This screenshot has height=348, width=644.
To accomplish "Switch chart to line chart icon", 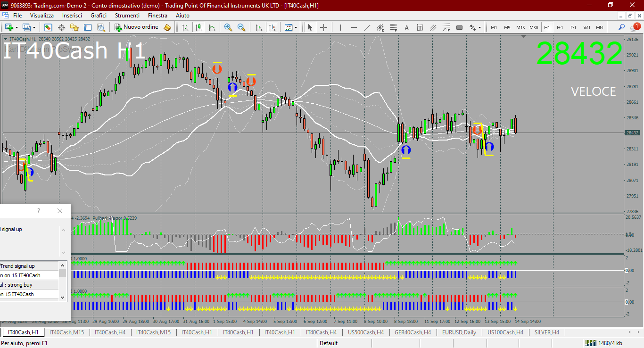I will (x=212, y=27).
